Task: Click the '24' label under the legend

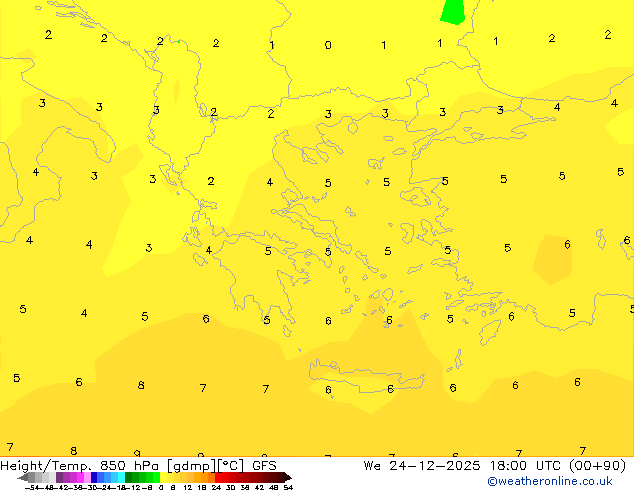Action: tap(216, 488)
